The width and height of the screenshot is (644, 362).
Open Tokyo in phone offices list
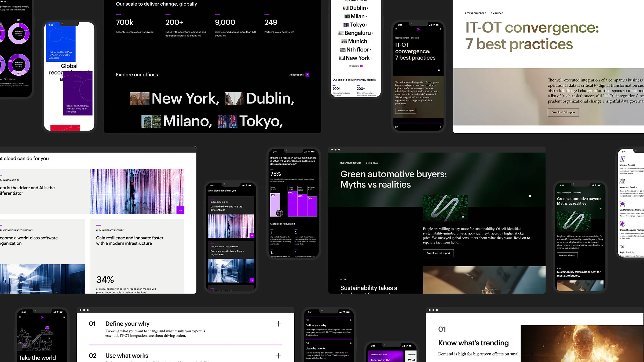[x=357, y=25]
